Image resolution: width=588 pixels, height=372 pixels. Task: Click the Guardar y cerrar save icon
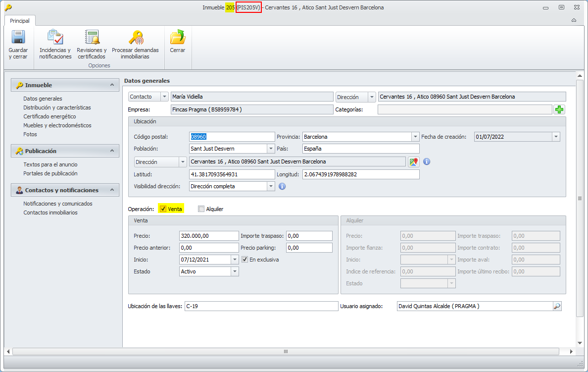18,38
